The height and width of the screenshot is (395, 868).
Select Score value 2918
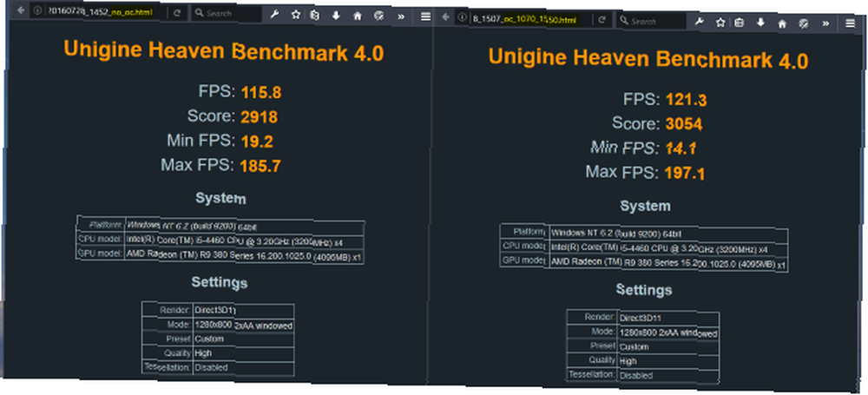click(259, 117)
